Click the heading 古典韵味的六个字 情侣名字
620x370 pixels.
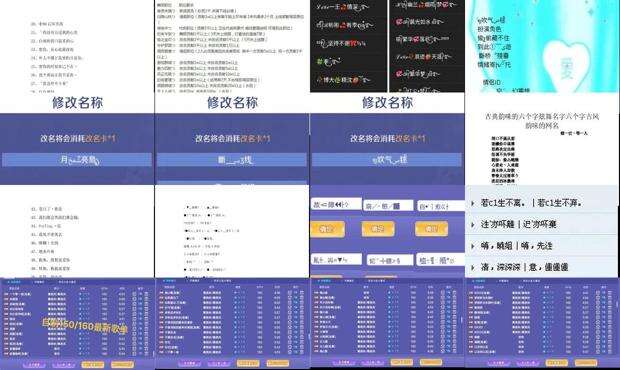(x=542, y=121)
